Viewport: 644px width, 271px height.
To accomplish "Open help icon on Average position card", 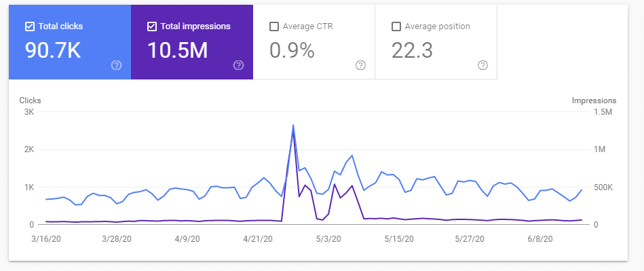I will (483, 65).
